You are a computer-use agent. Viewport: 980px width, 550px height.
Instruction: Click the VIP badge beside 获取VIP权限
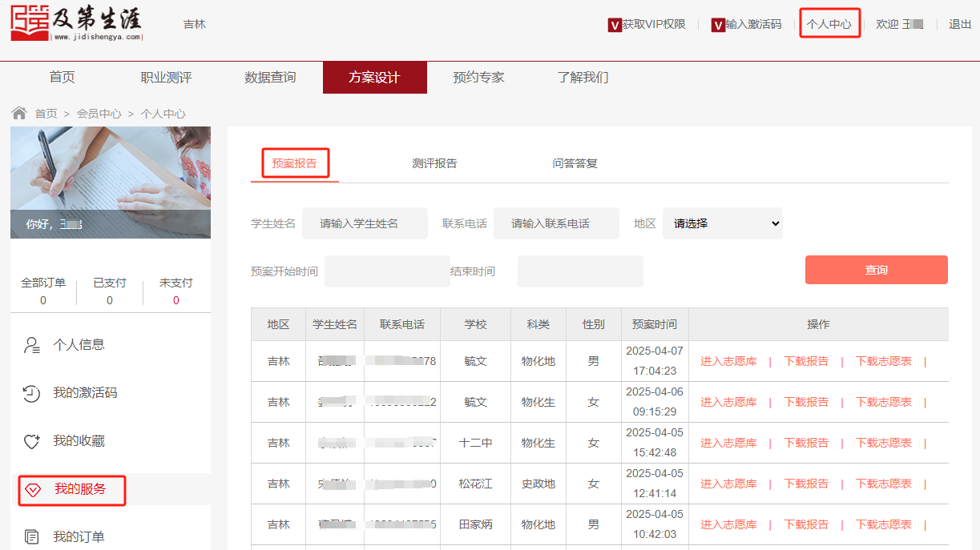click(x=615, y=25)
